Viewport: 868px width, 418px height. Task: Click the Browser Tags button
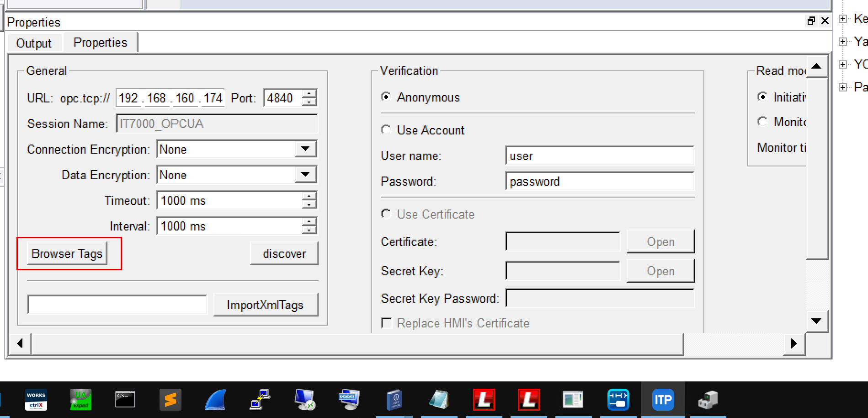point(67,254)
